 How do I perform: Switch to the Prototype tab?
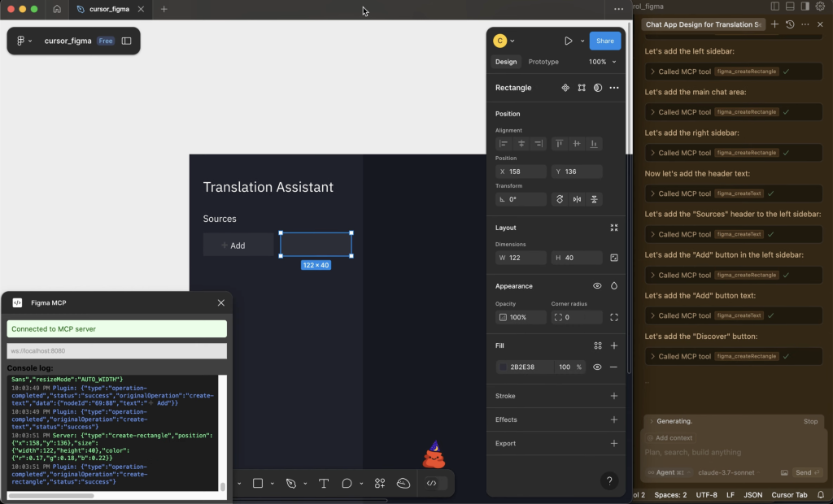pyautogui.click(x=543, y=62)
